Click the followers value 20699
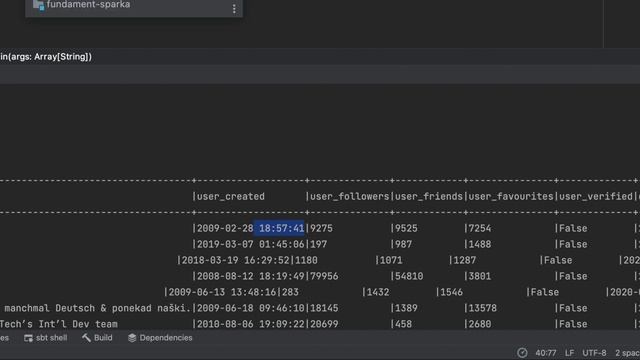The image size is (640, 360). coord(324,324)
